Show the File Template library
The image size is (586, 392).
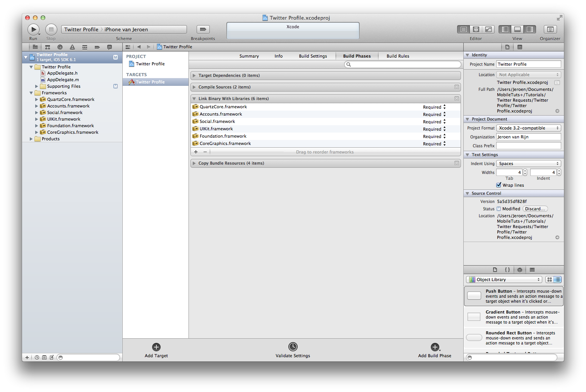[x=495, y=270]
